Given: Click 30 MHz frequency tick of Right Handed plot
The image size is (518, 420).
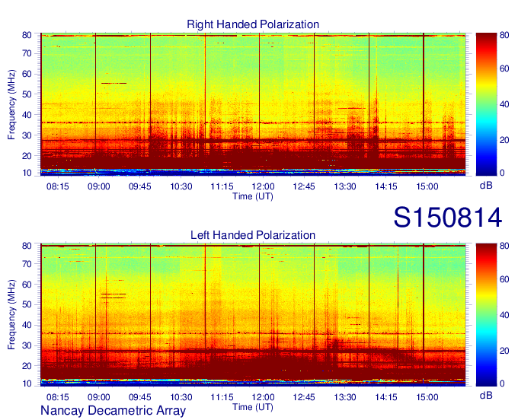Looking at the screenshot, I should coord(27,135).
